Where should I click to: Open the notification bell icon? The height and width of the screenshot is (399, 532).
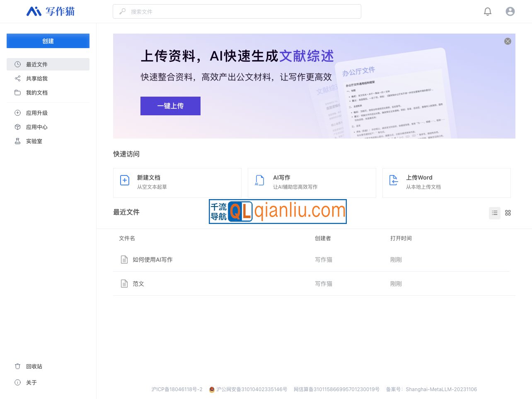[x=488, y=12]
